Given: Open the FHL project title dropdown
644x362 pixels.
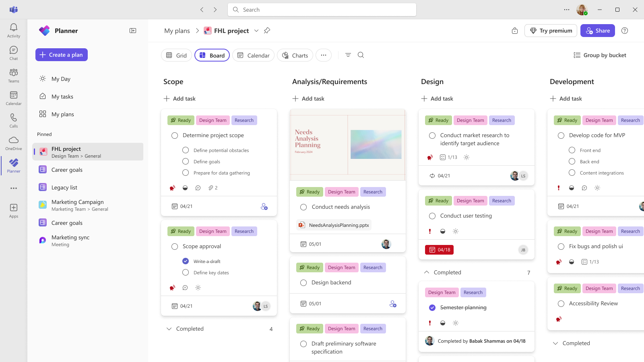Looking at the screenshot, I should (x=256, y=31).
